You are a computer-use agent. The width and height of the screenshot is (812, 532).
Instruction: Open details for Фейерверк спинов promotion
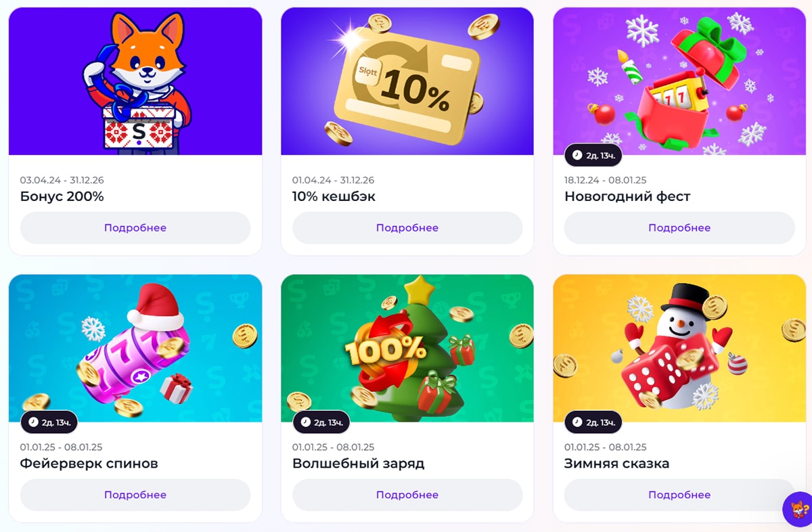pos(135,495)
